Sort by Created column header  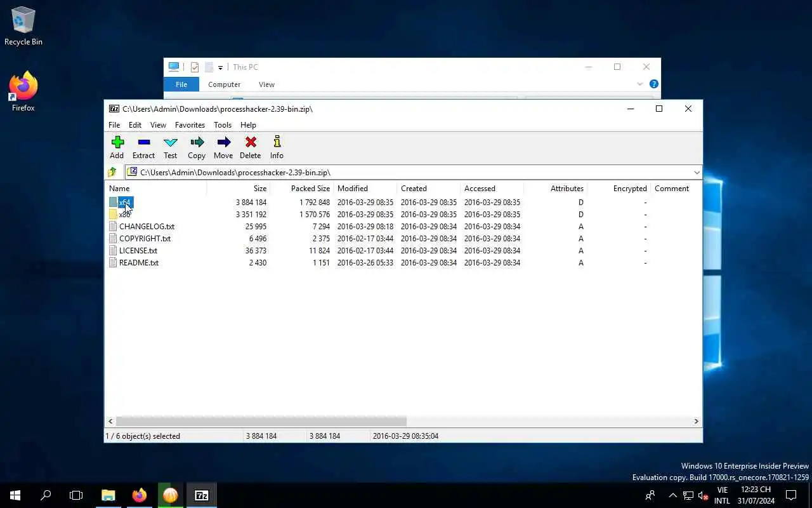[x=429, y=189]
